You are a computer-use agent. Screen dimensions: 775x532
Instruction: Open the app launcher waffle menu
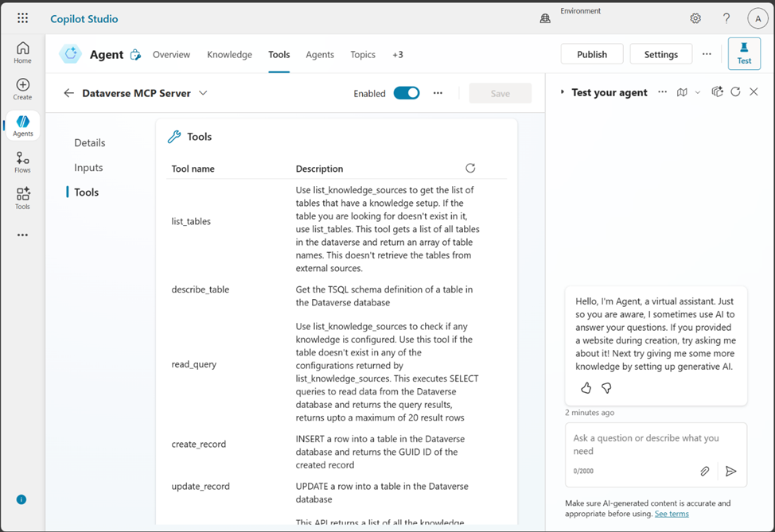[22, 17]
